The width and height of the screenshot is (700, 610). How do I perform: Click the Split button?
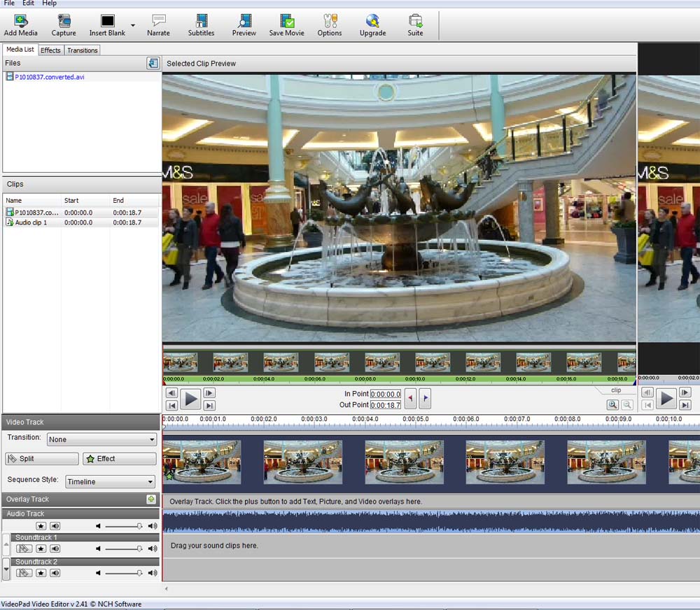click(x=42, y=459)
